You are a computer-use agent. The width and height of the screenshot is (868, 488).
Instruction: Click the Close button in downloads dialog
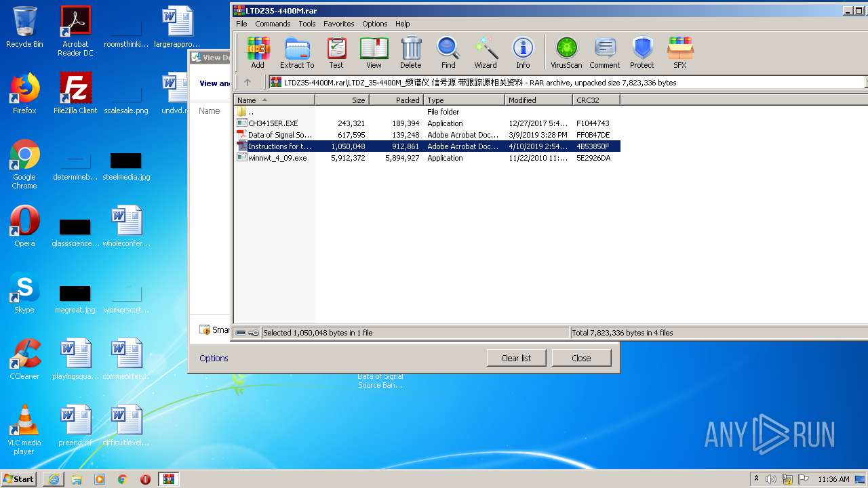[581, 358]
